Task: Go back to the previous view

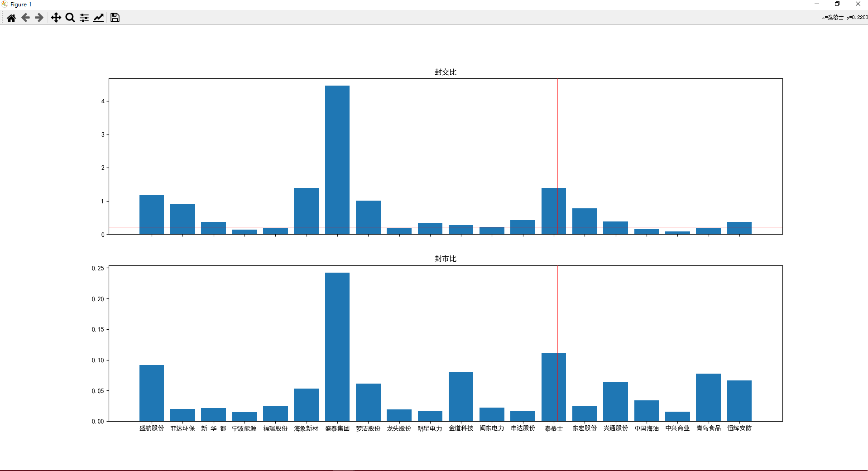Action: click(25, 18)
